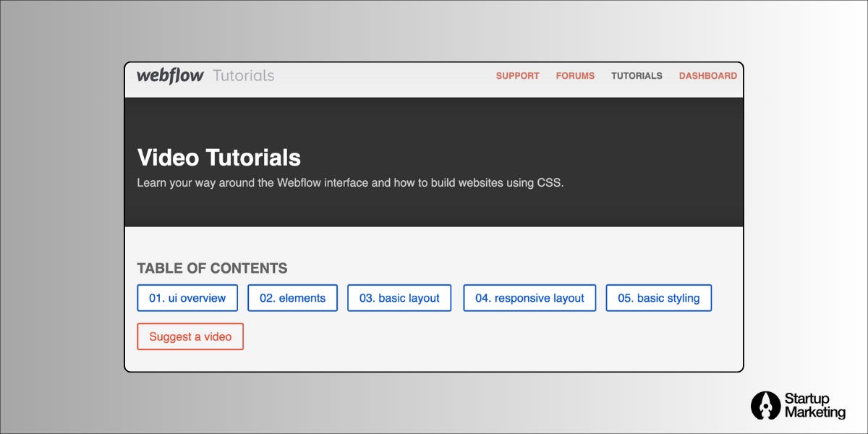
Task: Select 03. basic layout button
Action: [399, 298]
